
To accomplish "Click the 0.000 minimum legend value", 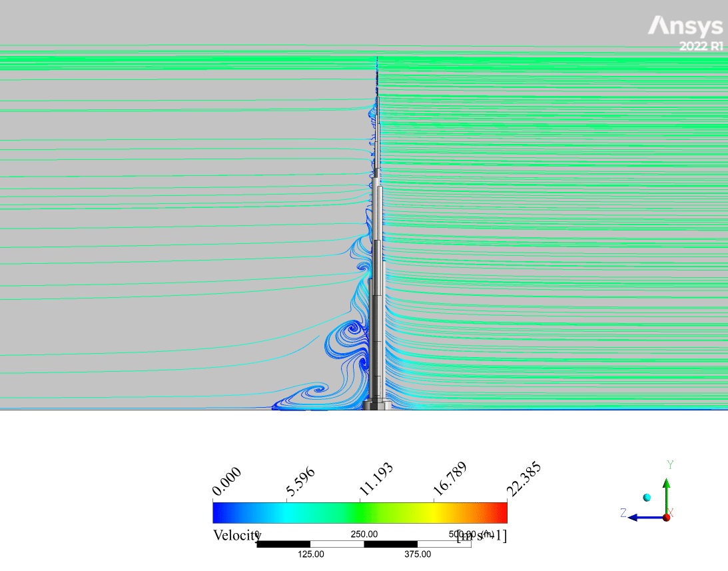I will click(x=226, y=482).
